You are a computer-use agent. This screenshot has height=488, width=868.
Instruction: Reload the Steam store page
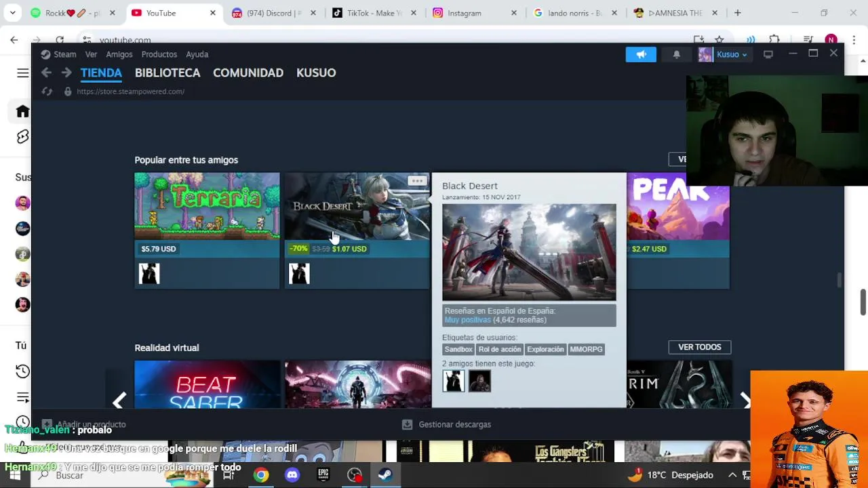(x=47, y=91)
